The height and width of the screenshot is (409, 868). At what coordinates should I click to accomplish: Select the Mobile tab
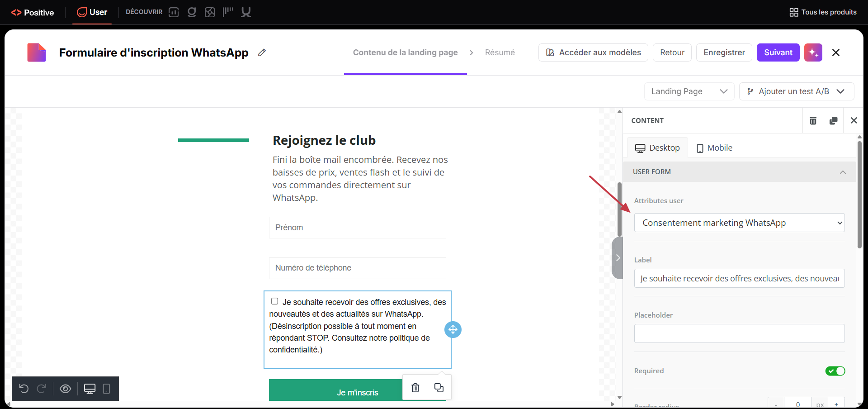[x=714, y=148]
